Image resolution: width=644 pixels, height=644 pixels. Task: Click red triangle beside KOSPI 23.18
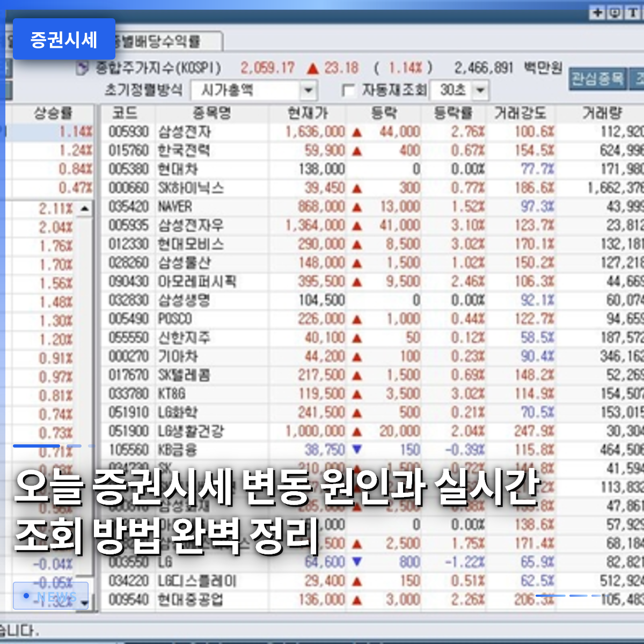(x=313, y=69)
